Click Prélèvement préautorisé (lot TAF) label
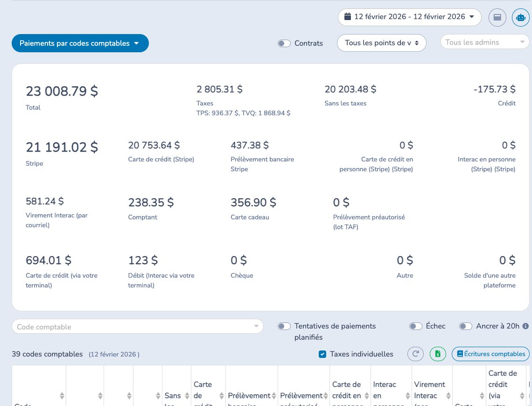Image resolution: width=532 pixels, height=406 pixels. 369,222
